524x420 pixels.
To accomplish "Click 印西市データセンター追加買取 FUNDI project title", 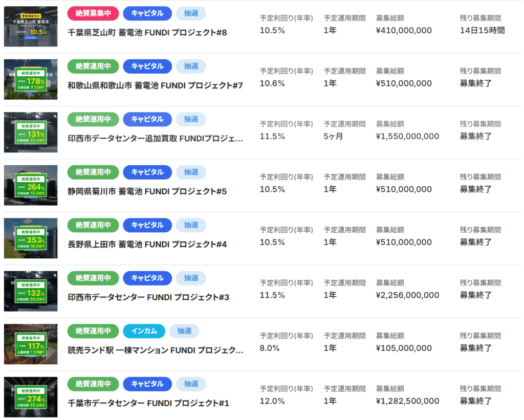I will (x=155, y=139).
